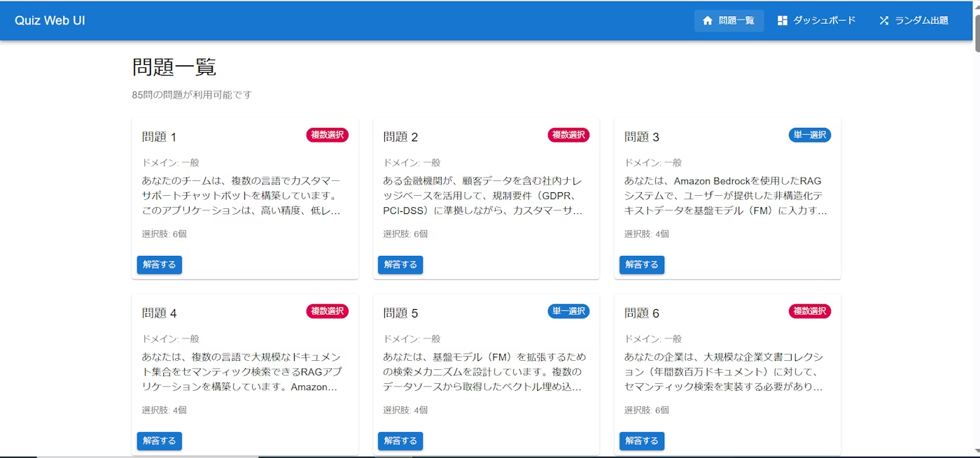The height and width of the screenshot is (458, 980).
Task: Click the 問題 4 card title
Action: tap(160, 313)
